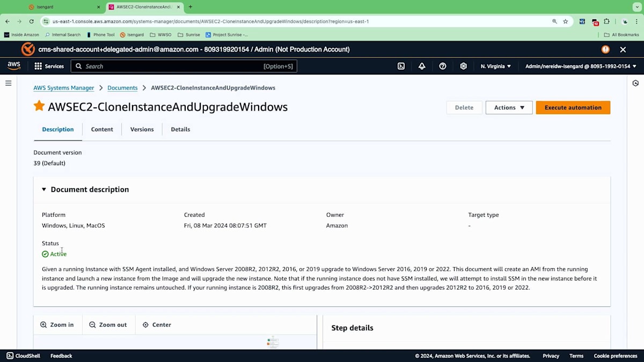
Task: Open the Sunrise bookmark folder
Action: pos(189,35)
